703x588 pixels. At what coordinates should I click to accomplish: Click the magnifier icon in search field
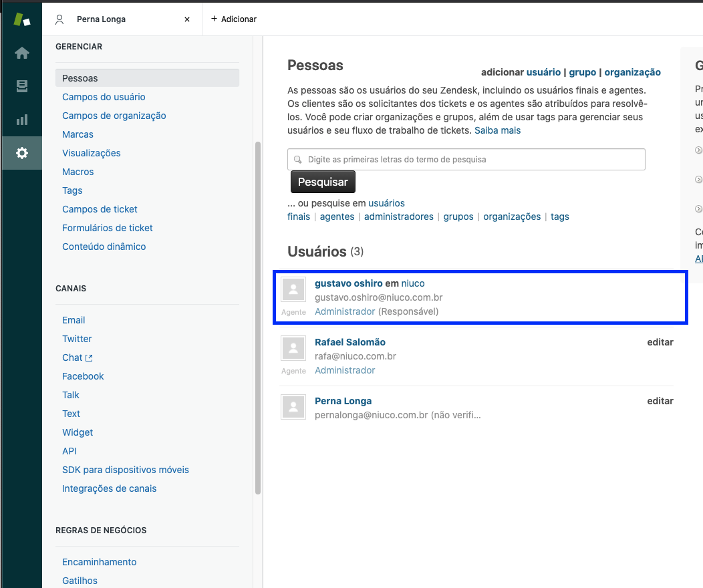[x=297, y=160]
